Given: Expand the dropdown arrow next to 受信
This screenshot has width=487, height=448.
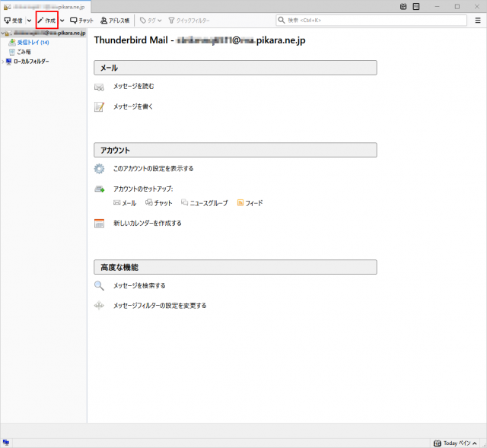Looking at the screenshot, I should tap(29, 20).
